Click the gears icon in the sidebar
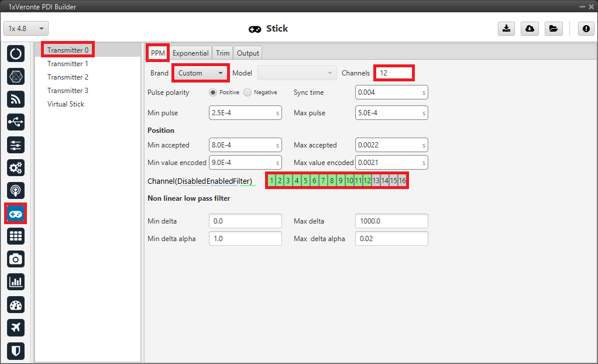Screen dimensions: 598x364 point(16,167)
